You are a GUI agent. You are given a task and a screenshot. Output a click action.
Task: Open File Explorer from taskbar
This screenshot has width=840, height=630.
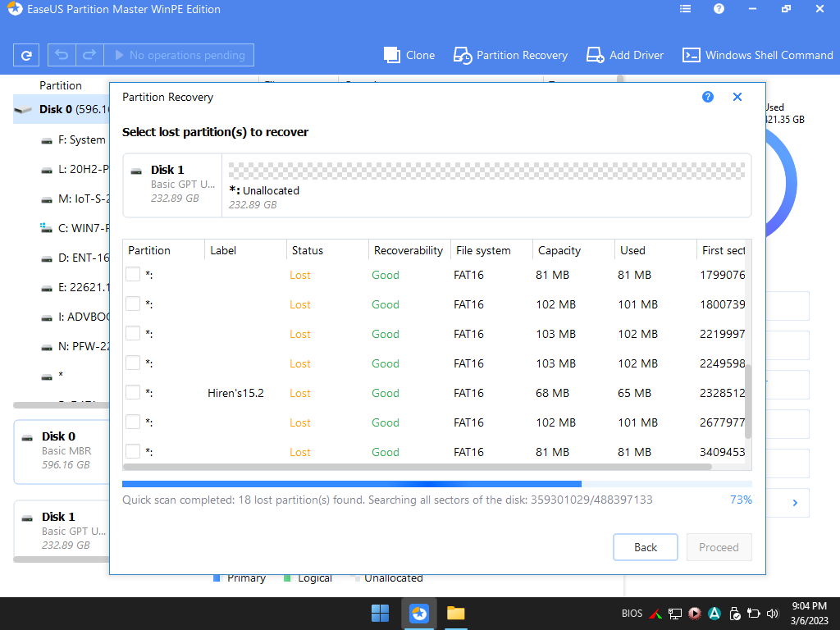point(456,614)
